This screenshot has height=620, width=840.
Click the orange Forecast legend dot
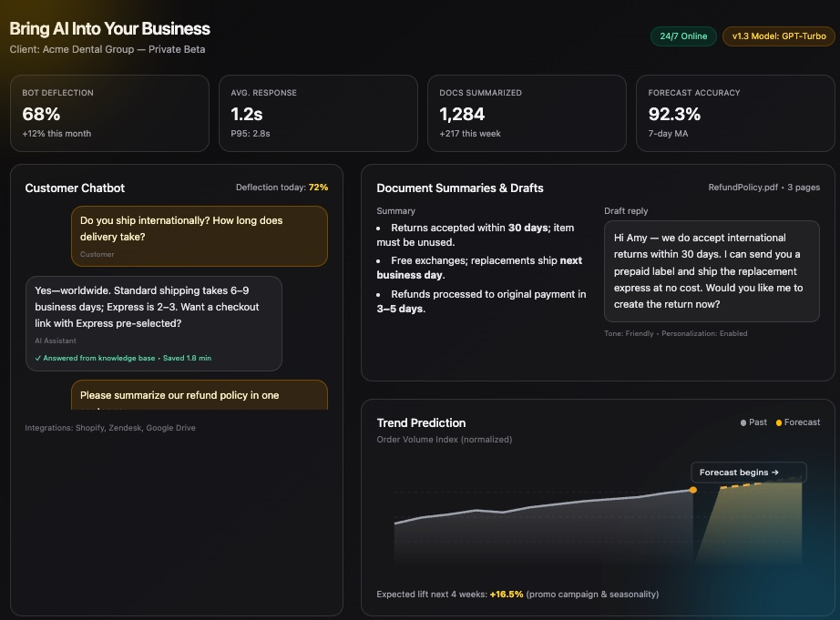point(778,422)
